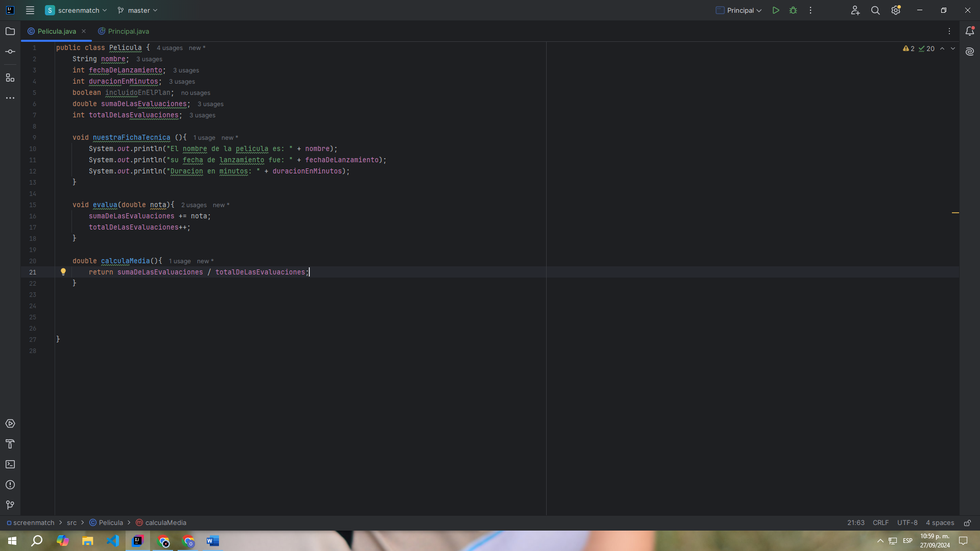Click line number 21 in the gutter
The image size is (980, 551).
point(33,272)
